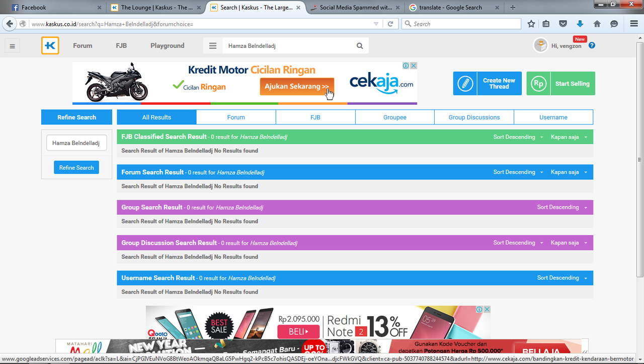Expand Kapan saja in Group Discussion results
644x364 pixels.
569,243
